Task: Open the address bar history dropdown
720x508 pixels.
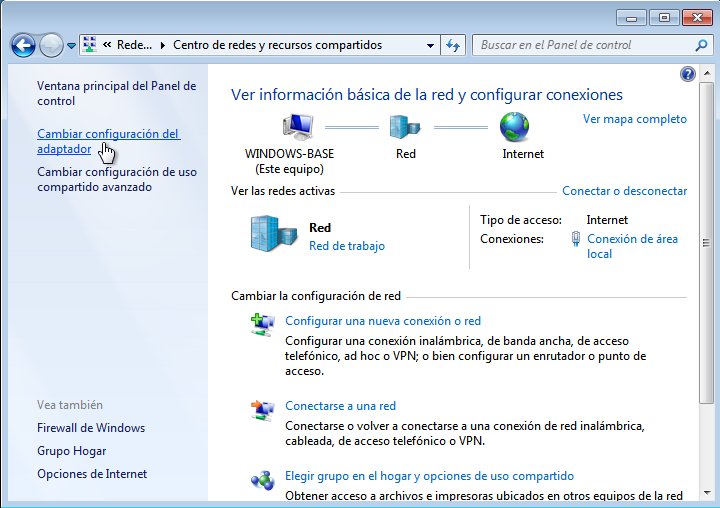Action: tap(430, 45)
